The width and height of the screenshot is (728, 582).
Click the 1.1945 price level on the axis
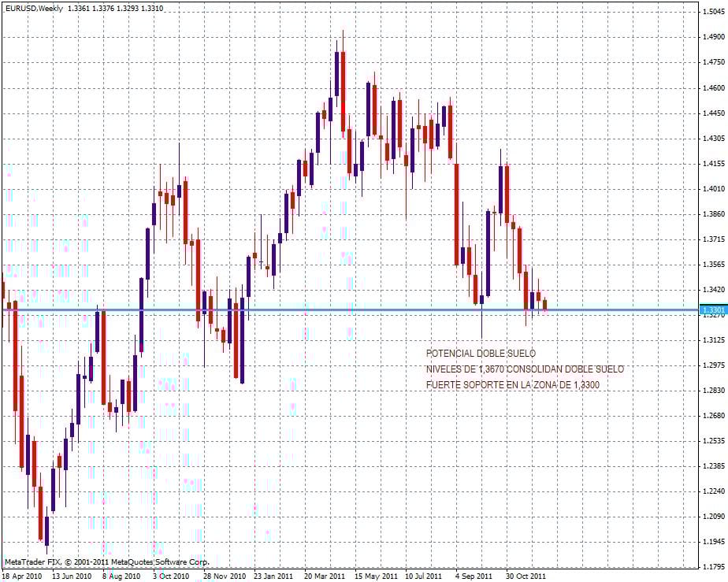(714, 541)
